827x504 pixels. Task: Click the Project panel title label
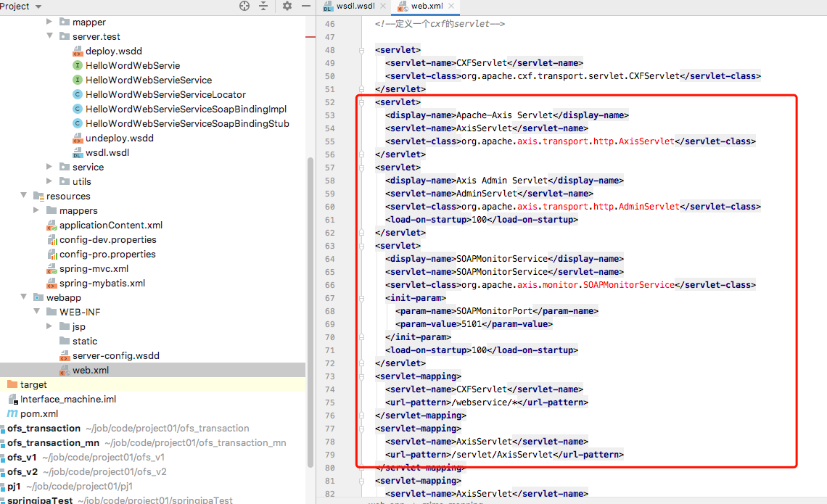pyautogui.click(x=15, y=7)
